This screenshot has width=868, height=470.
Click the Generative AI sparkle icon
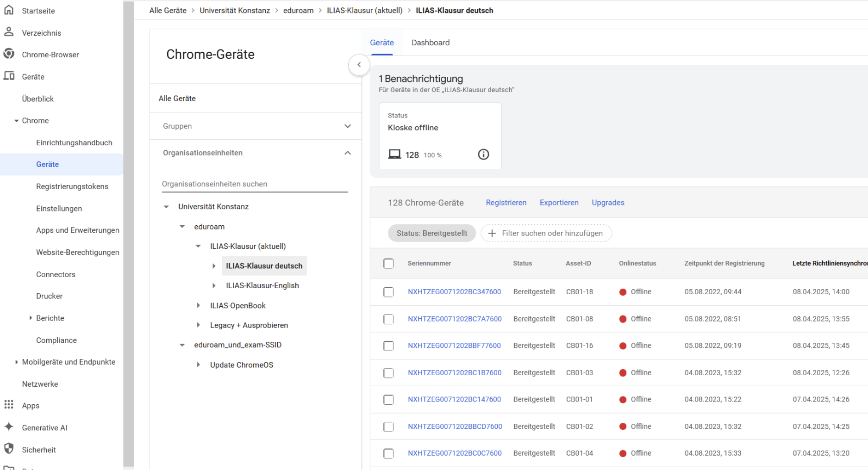pos(9,427)
